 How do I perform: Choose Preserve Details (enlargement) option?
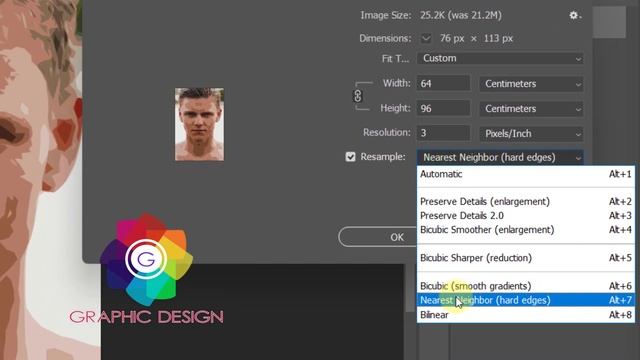[x=526, y=202]
